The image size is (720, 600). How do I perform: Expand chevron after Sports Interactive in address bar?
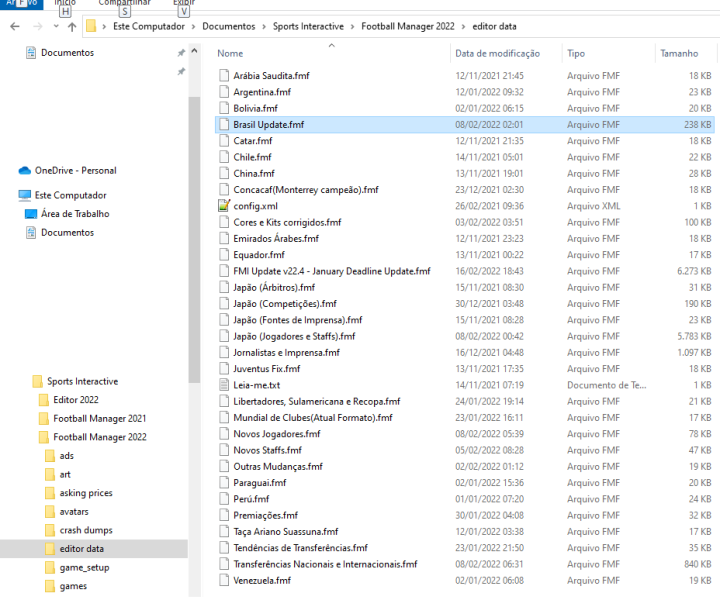(352, 26)
